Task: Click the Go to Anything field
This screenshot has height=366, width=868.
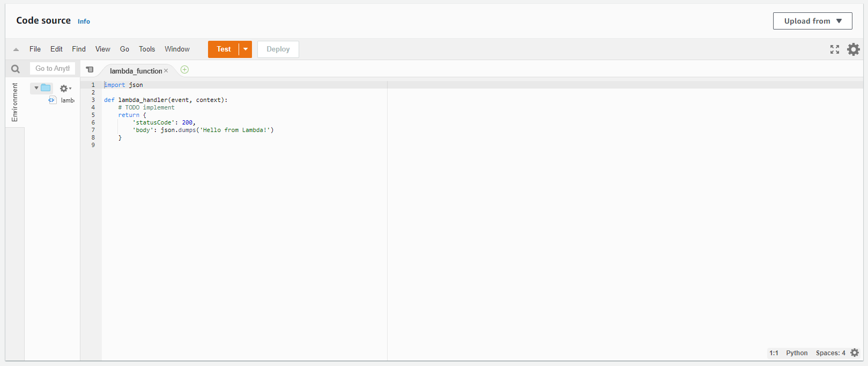Action: coord(53,69)
